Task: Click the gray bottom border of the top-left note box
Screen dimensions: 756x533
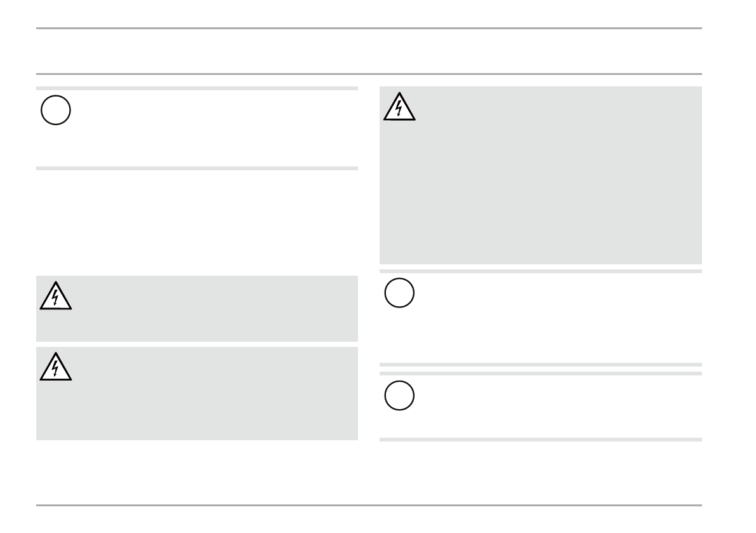Action: [x=197, y=168]
